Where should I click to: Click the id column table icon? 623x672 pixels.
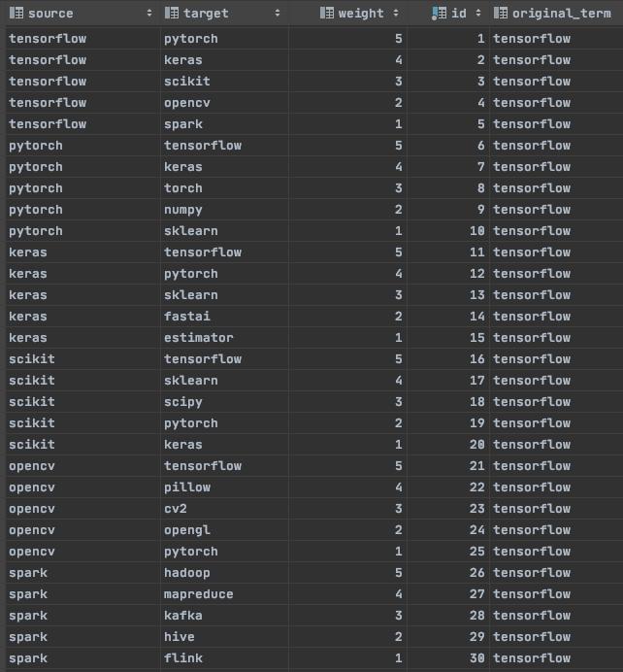pos(441,14)
